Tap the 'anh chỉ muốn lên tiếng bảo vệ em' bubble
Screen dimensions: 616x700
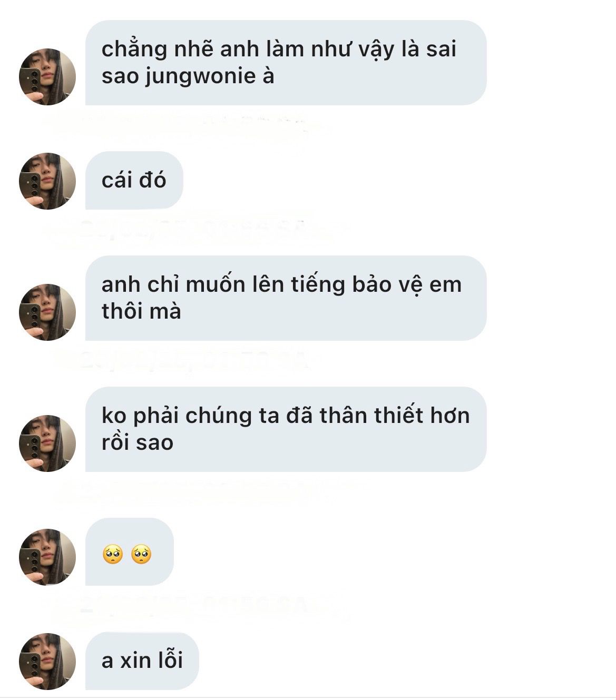click(x=286, y=298)
